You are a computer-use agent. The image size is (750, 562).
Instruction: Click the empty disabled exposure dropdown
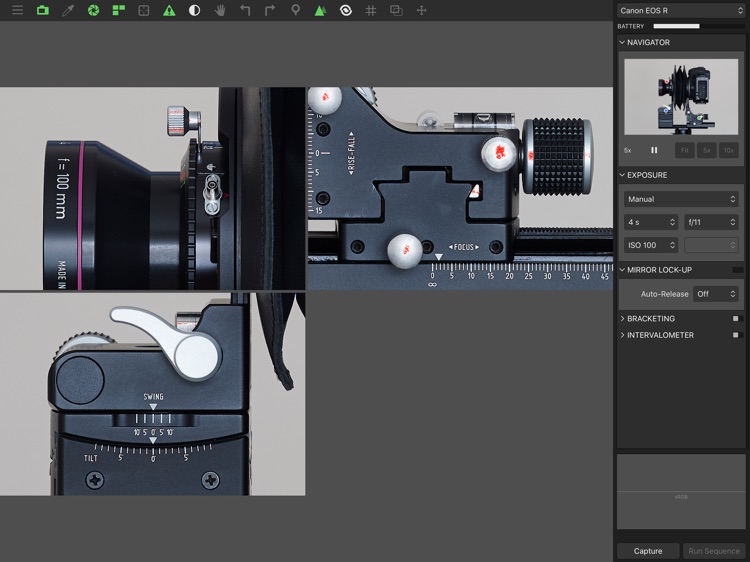(x=711, y=245)
